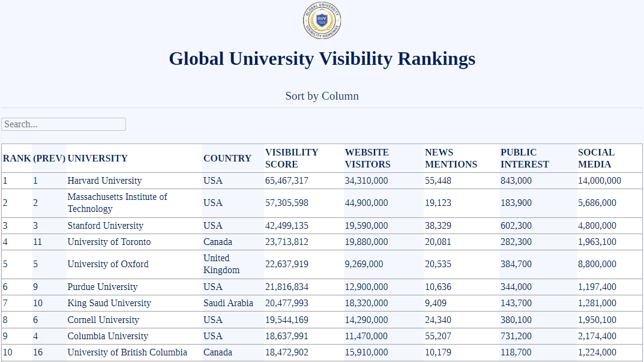The image size is (644, 362).
Task: Click the Global University Visibility Rankings logo
Action: (x=322, y=21)
